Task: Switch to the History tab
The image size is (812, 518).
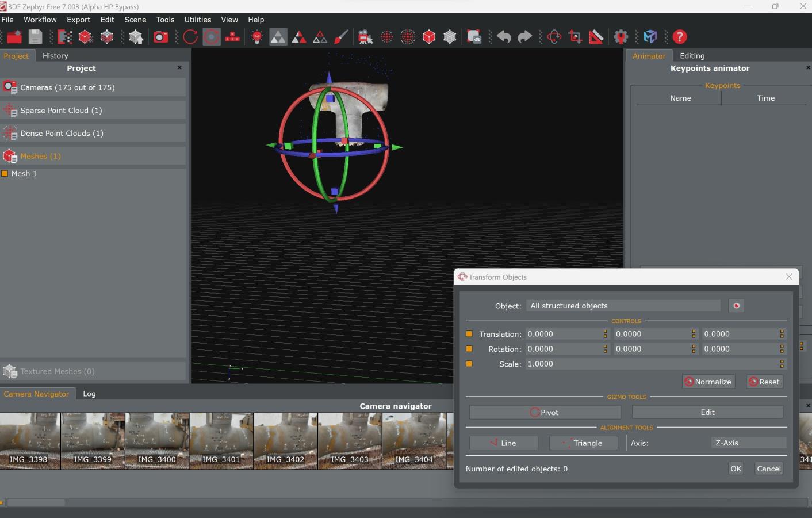Action: pos(55,56)
